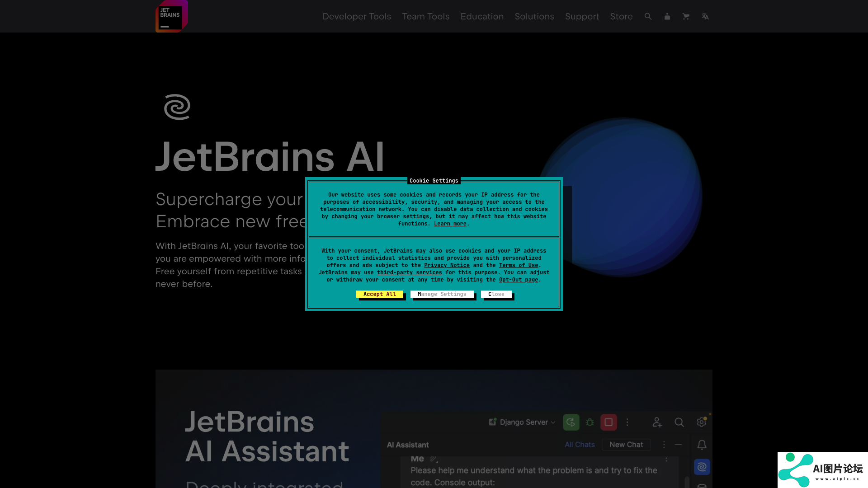Open the Solutions menu
The image size is (868, 488).
[534, 16]
